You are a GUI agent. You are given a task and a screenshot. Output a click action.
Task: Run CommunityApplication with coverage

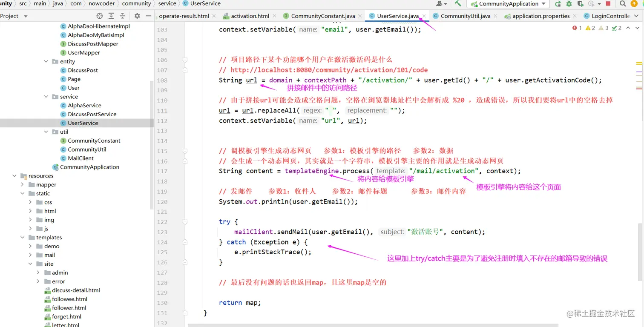pyautogui.click(x=580, y=3)
